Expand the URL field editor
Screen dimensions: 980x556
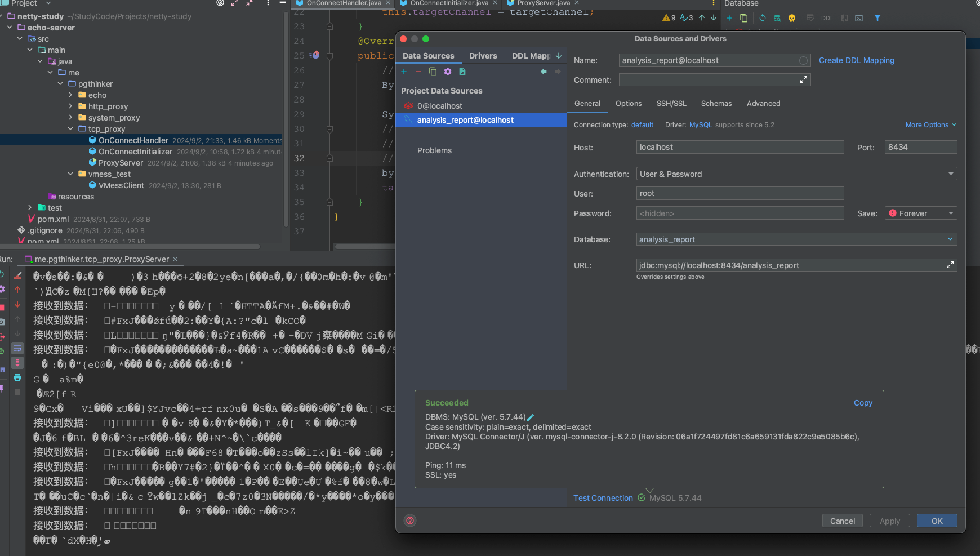click(950, 265)
